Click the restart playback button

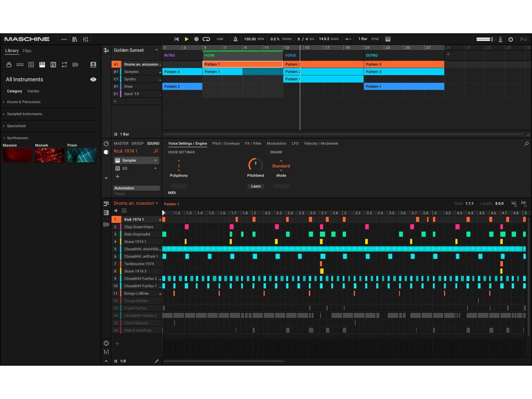[x=177, y=39]
